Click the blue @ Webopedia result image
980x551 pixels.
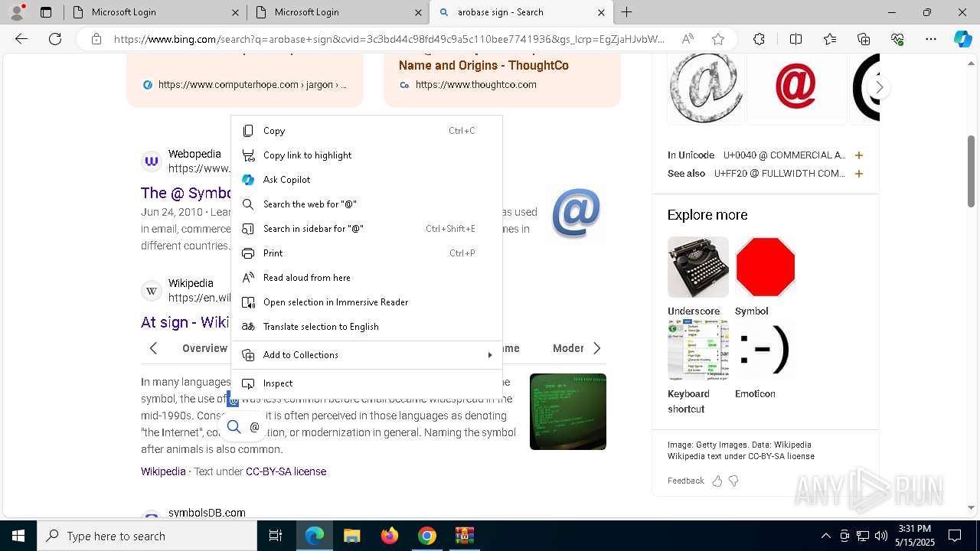pos(576,213)
